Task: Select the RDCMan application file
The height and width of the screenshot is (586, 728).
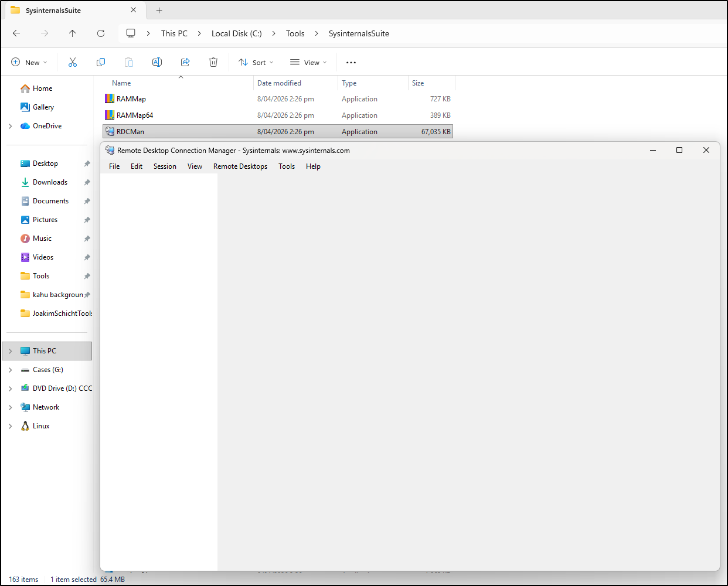Action: [278, 132]
